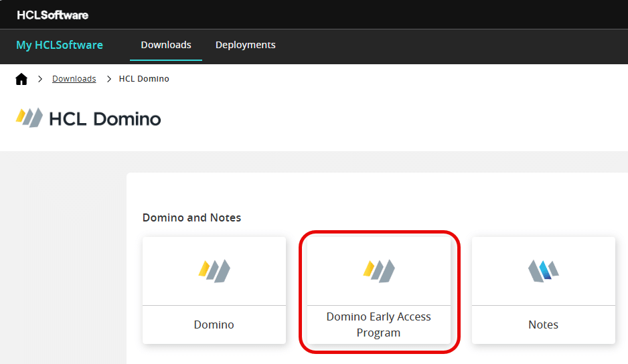Open the Domino card label
Viewport: 628px width, 364px height.
[214, 325]
